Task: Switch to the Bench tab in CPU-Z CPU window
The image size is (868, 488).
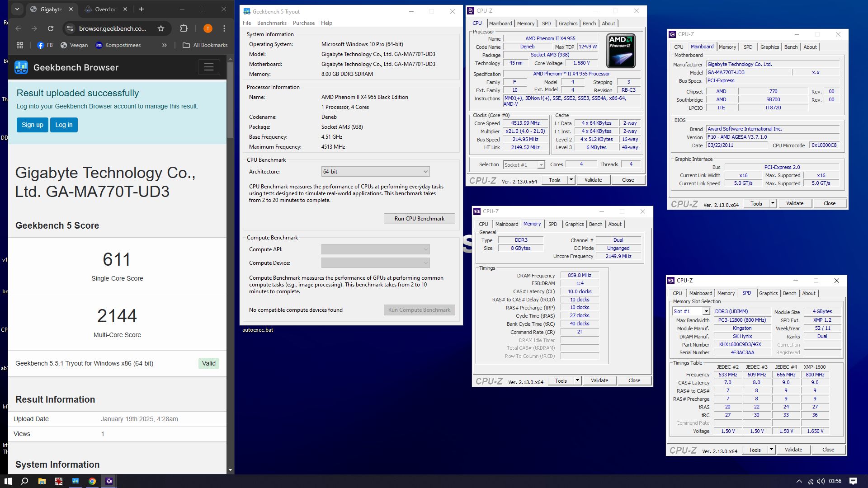Action: tap(589, 23)
